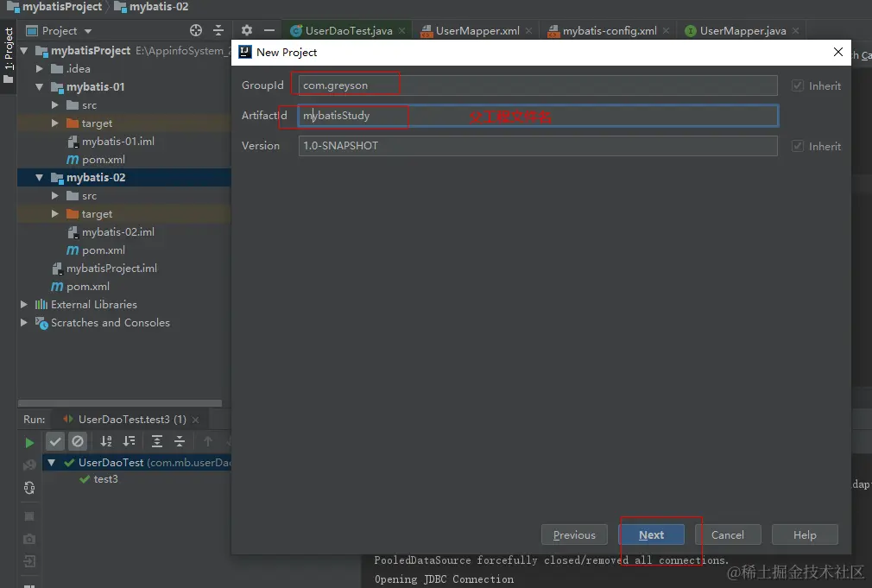
Task: Click the green Run play icon
Action: (29, 443)
